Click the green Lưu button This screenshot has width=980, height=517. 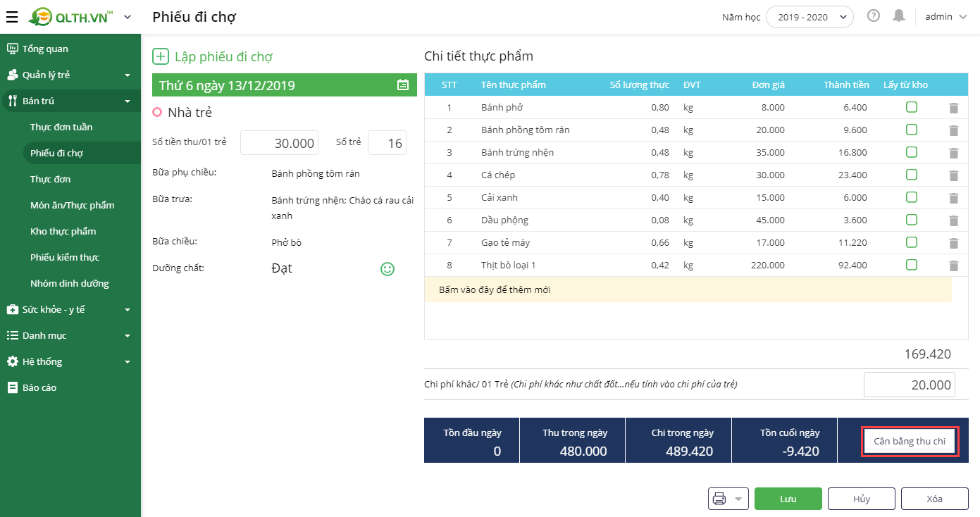click(x=788, y=499)
